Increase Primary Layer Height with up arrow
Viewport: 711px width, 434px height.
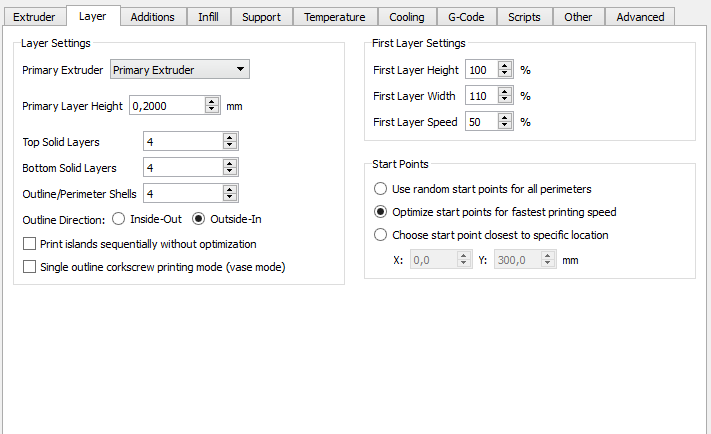click(x=211, y=102)
